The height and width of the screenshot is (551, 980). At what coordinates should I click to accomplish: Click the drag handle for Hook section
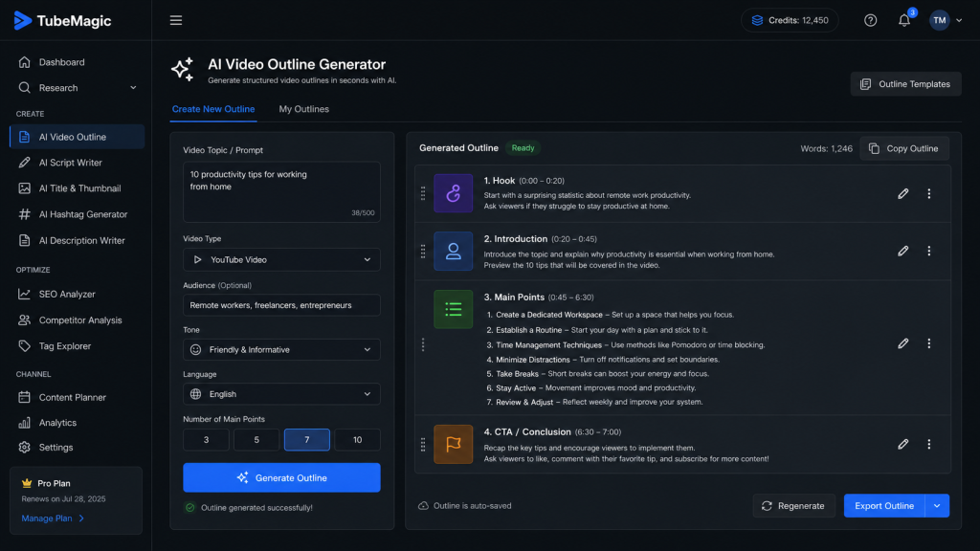tap(423, 193)
